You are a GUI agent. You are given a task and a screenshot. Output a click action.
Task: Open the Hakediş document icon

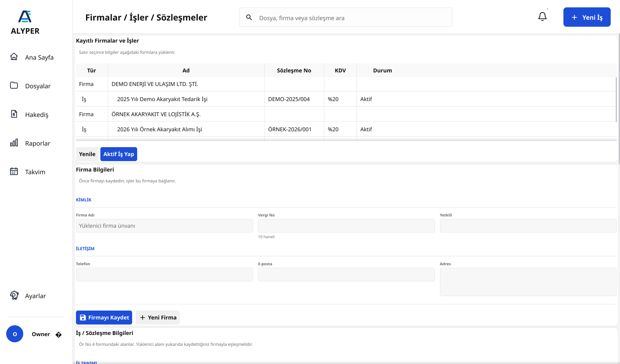point(14,114)
